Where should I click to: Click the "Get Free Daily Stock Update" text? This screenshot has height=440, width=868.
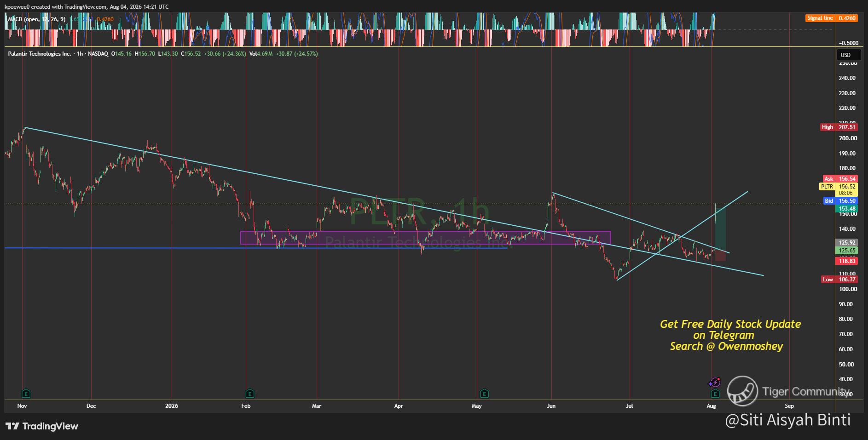[730, 324]
